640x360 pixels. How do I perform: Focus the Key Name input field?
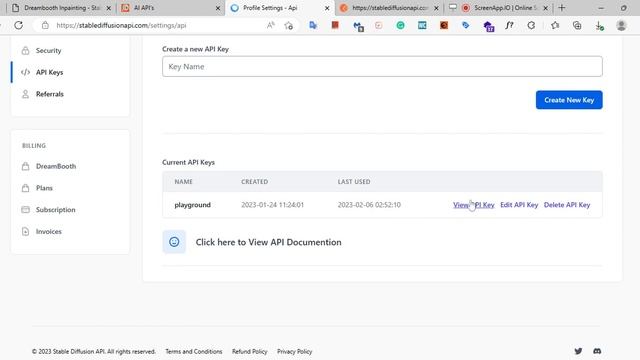point(382,67)
